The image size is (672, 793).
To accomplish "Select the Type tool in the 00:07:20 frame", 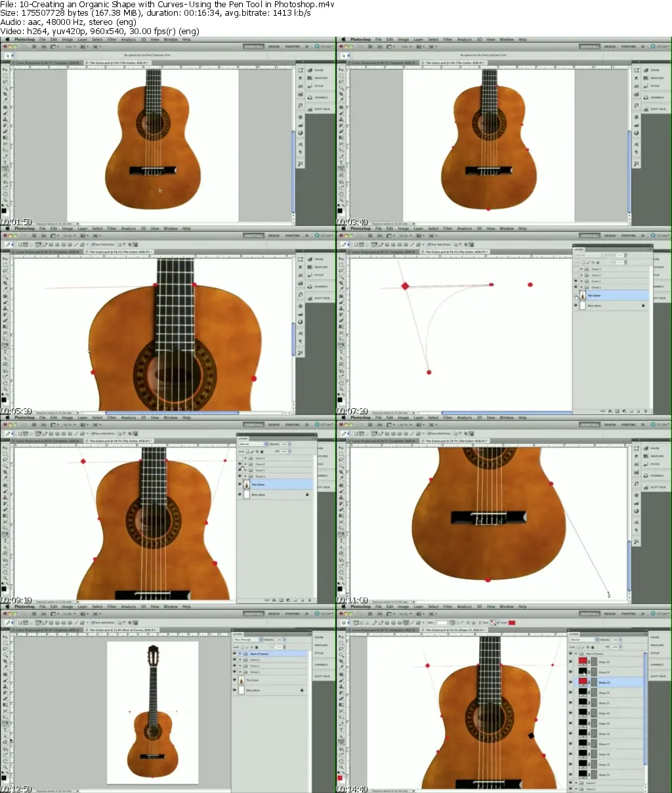I will (x=341, y=351).
